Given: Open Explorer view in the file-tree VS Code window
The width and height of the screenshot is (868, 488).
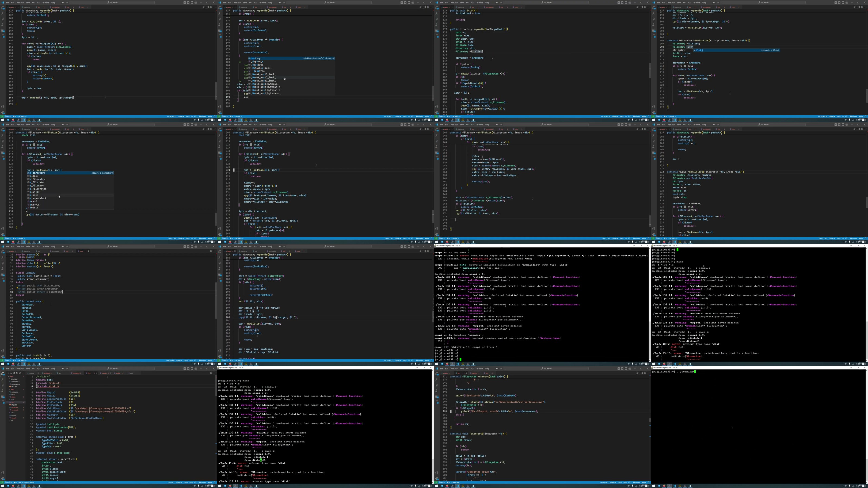Looking at the screenshot, I should (3, 374).
